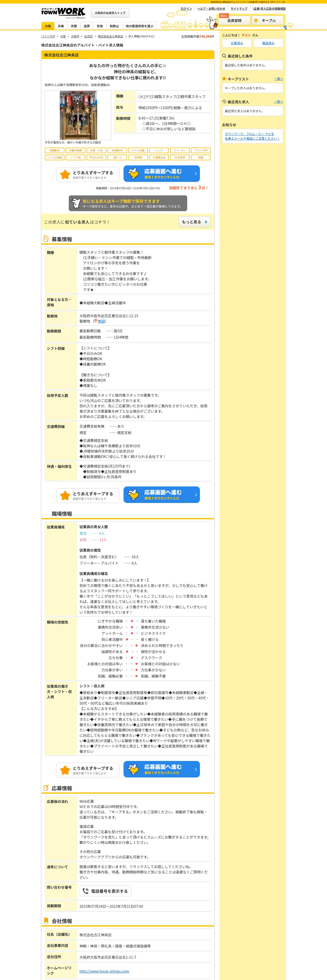Click the clock icon beside 最近見た求人
Screen dimensions: 327x980
pos(224,102)
